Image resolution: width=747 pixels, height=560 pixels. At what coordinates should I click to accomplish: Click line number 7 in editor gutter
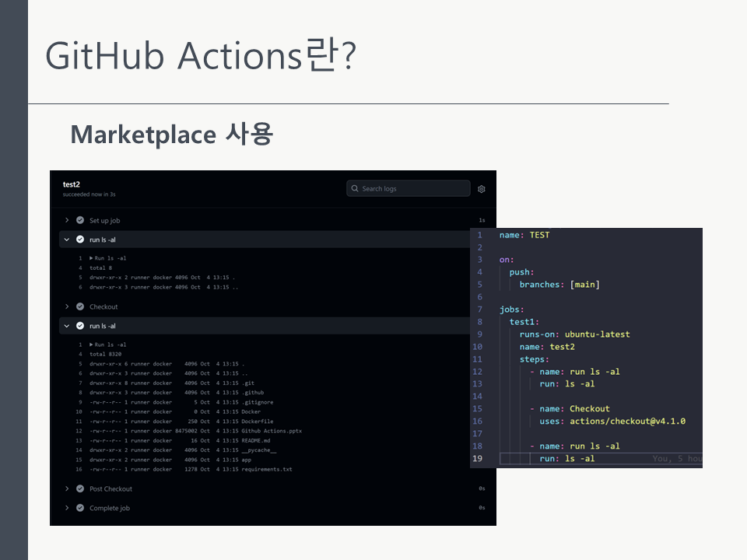pos(480,309)
